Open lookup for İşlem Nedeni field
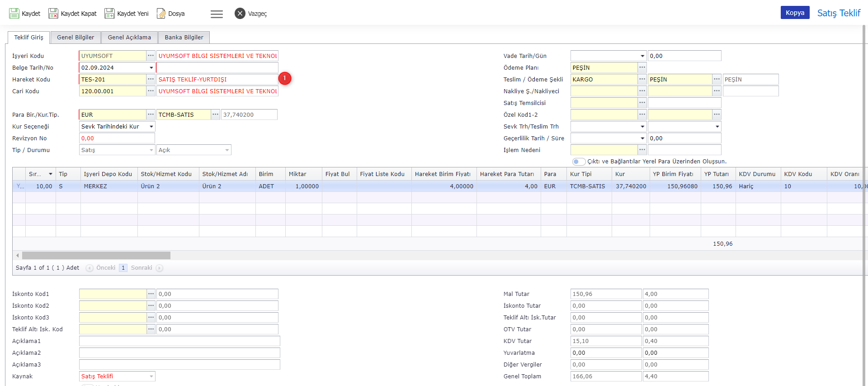This screenshot has width=868, height=386. tap(642, 150)
